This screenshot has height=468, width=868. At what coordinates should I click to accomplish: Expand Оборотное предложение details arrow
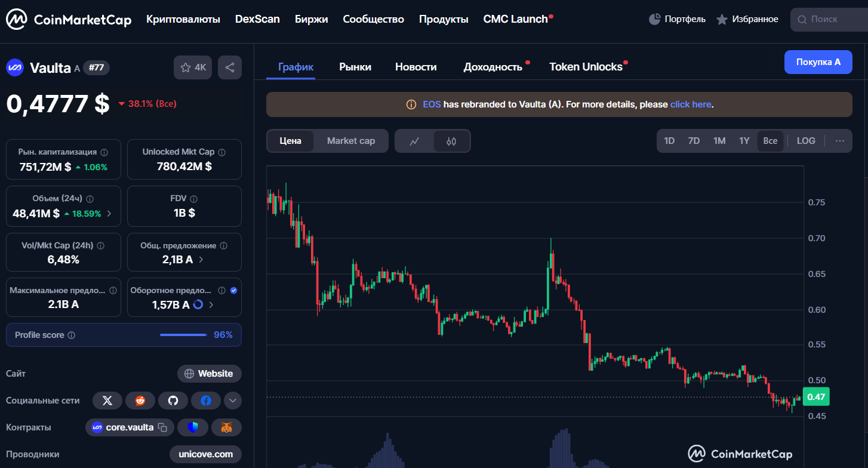[x=211, y=304]
